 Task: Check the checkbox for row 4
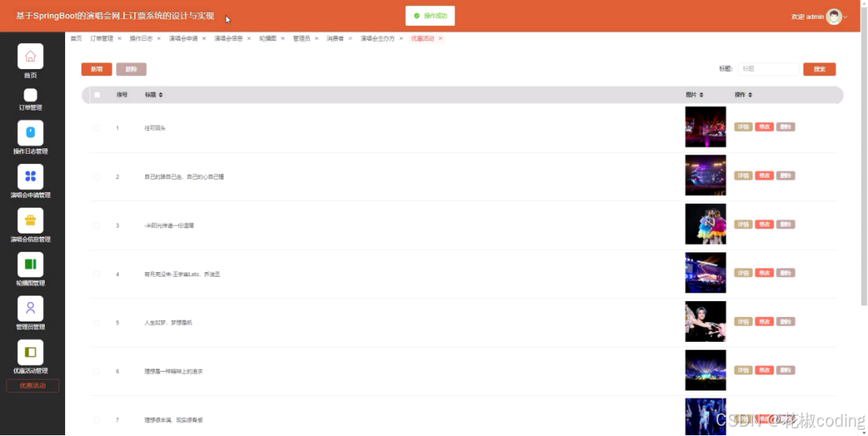[97, 274]
